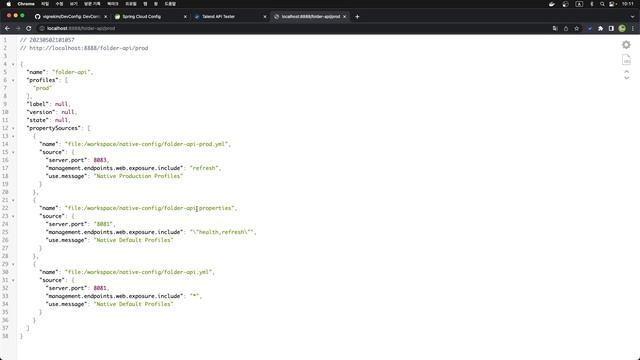Image resolution: width=640 pixels, height=360 pixels.
Task: Select the "*" exposure value on line 33
Action: (x=195, y=296)
